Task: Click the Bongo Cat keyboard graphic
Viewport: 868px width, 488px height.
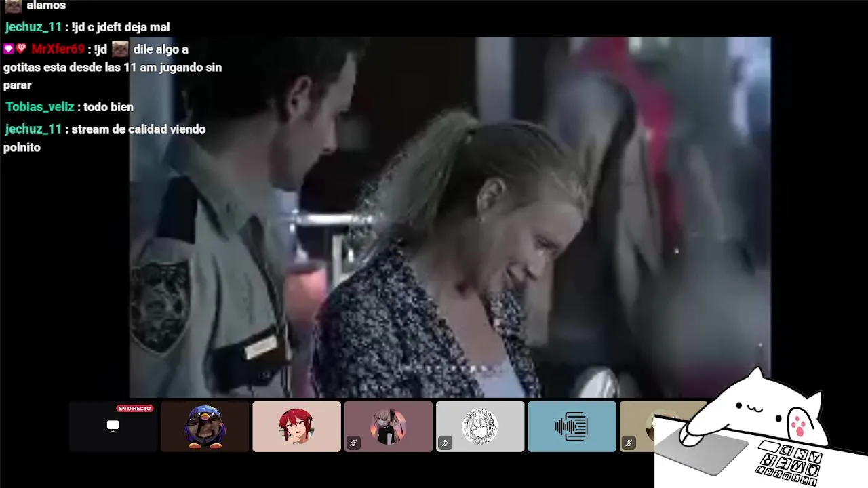Action: point(790,465)
